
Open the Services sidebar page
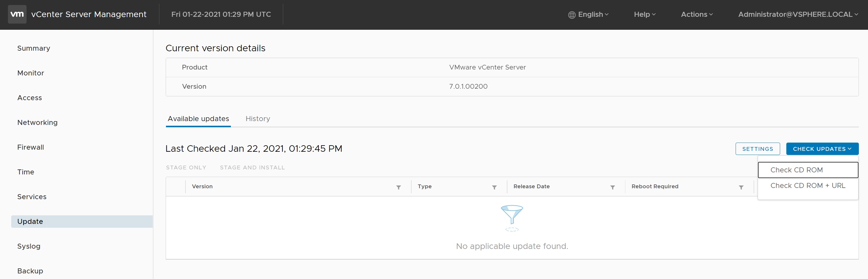(32, 197)
